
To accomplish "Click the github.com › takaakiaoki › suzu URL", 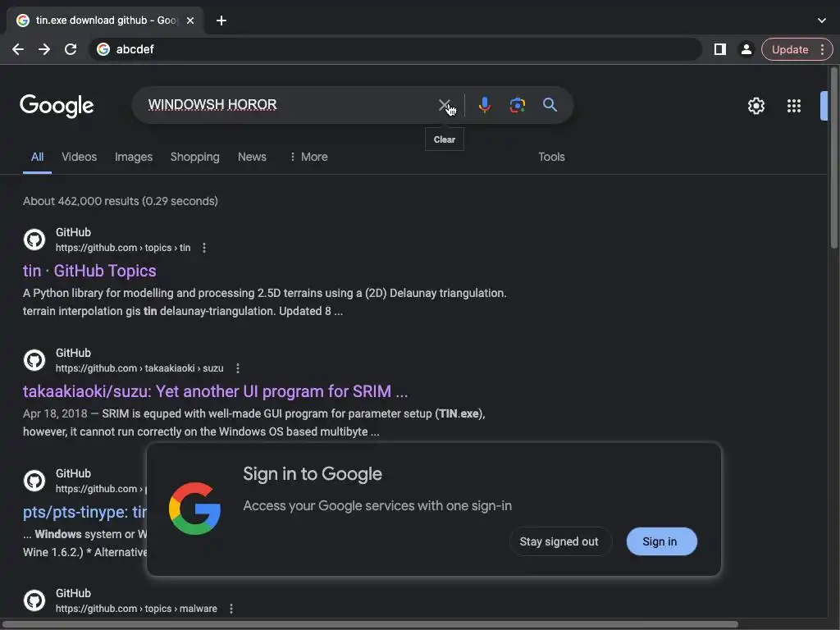I will click(139, 368).
